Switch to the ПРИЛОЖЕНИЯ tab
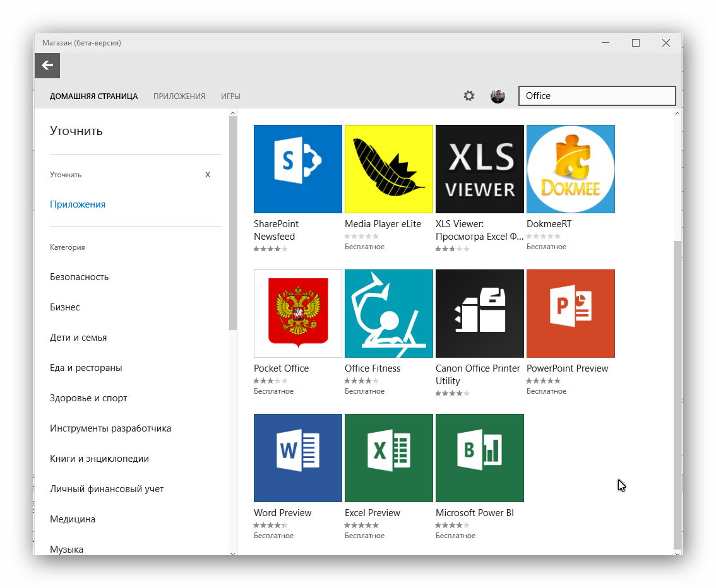716x588 pixels. (x=179, y=97)
